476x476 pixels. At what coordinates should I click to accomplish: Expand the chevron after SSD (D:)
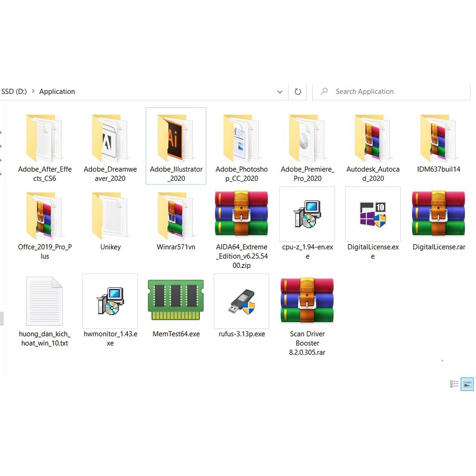pos(33,92)
